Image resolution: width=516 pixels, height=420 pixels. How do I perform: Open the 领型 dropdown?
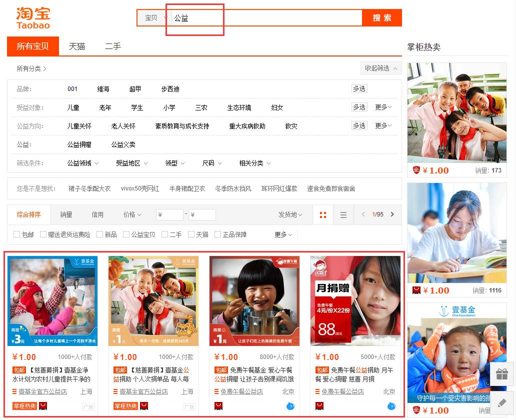pos(174,163)
